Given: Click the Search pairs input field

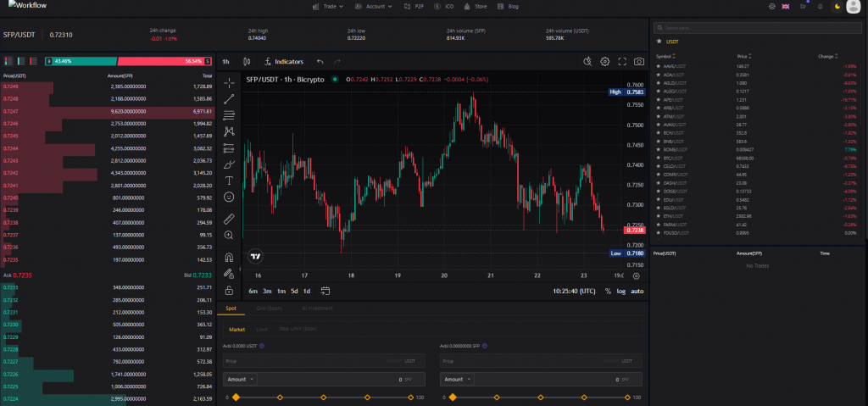Looking at the screenshot, I should 757,28.
